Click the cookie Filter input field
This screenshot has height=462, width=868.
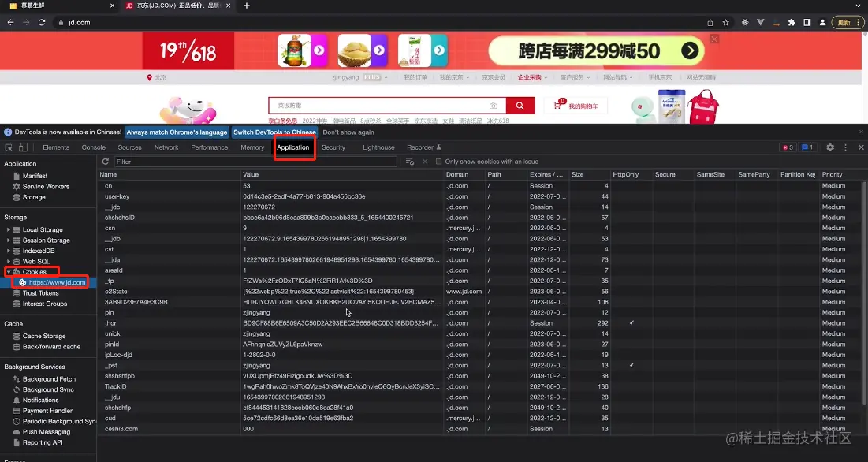255,162
